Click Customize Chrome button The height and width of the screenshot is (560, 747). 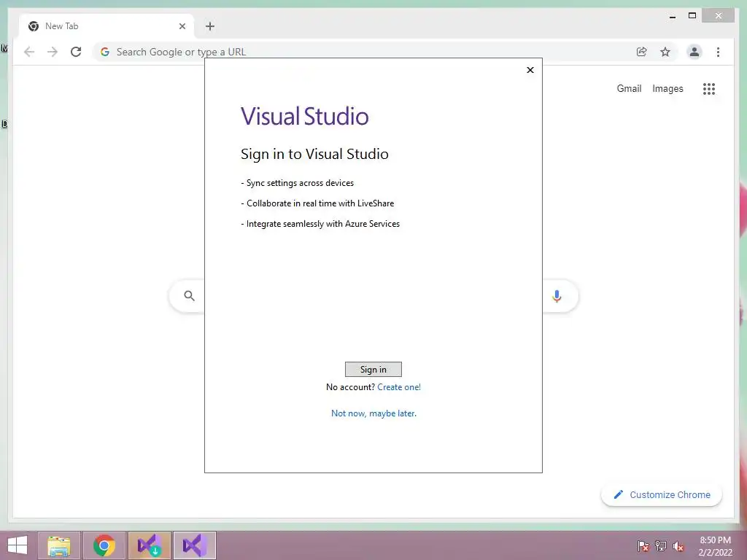pos(662,495)
